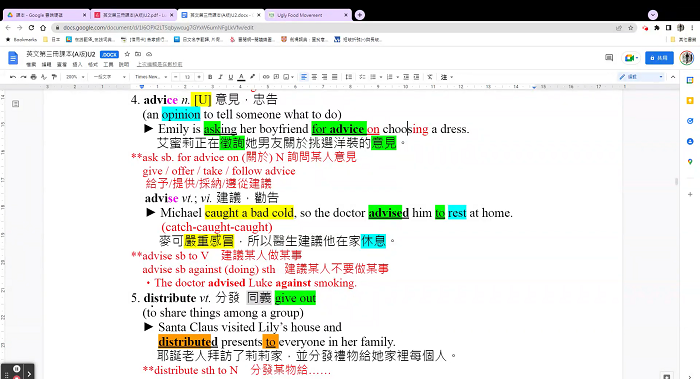Increase the indent
The width and height of the screenshot is (700, 379).
coord(416,77)
